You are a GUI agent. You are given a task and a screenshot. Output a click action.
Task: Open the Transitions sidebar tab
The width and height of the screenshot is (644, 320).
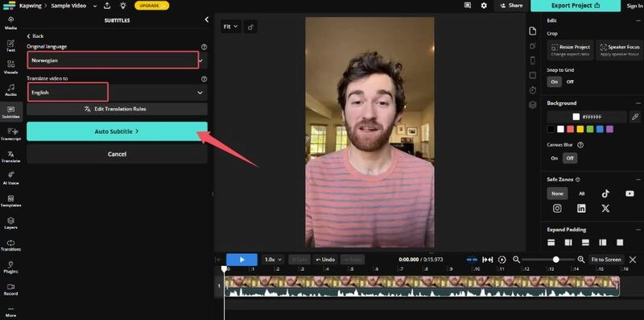pyautogui.click(x=10, y=245)
